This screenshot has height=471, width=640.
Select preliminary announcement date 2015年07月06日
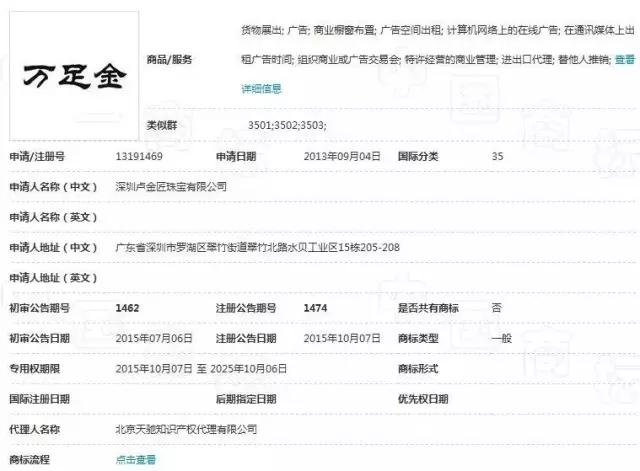[x=156, y=338]
